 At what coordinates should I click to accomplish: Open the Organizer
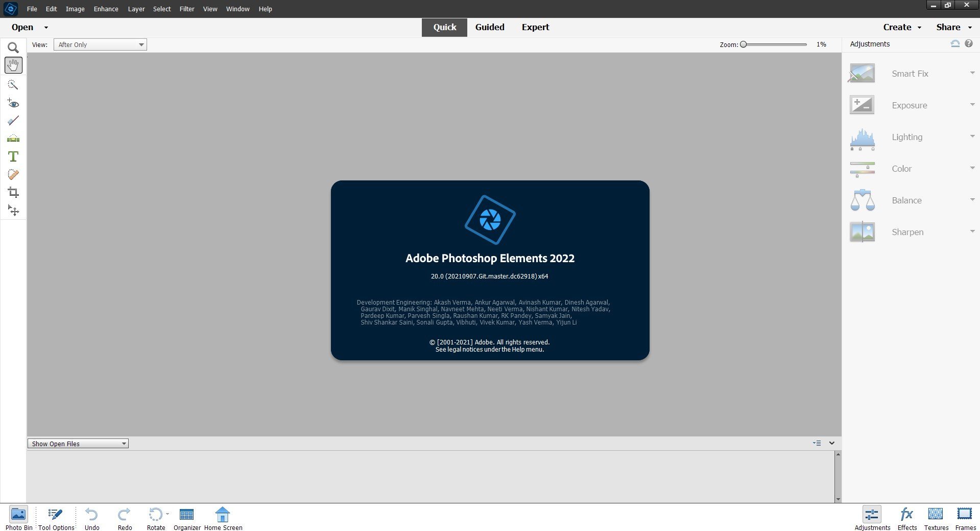click(187, 518)
